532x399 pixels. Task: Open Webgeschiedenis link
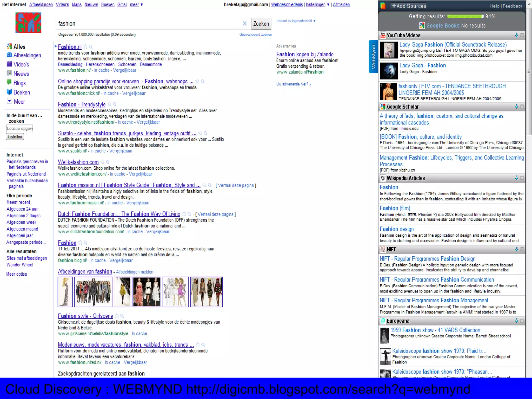pyautogui.click(x=287, y=4)
